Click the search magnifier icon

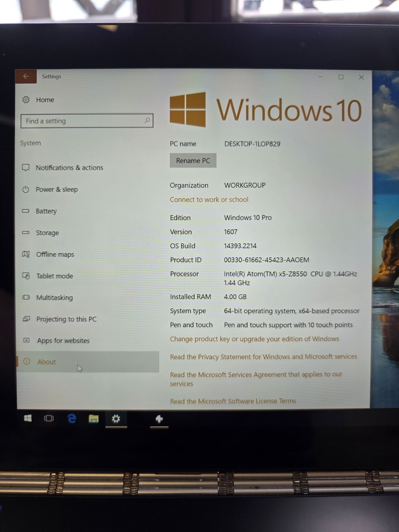(x=147, y=121)
